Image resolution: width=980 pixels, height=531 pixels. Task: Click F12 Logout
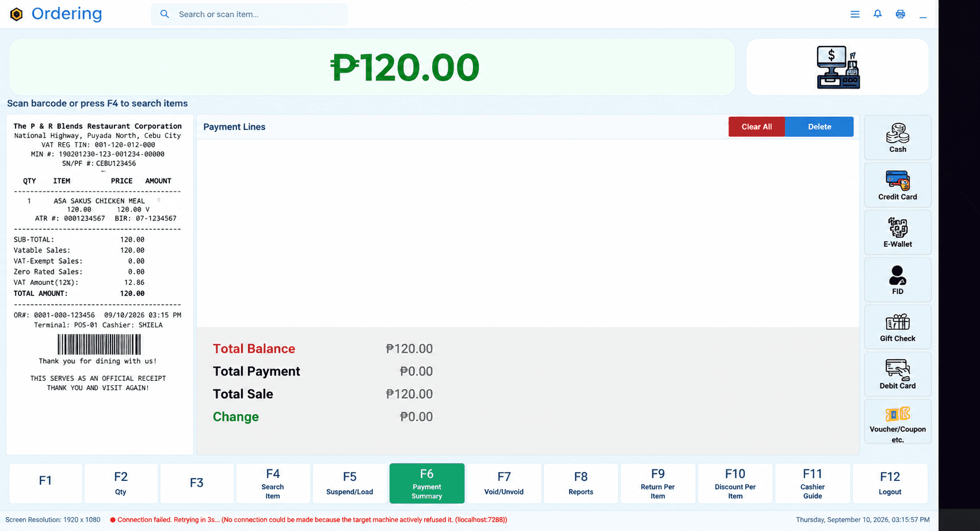(x=890, y=483)
